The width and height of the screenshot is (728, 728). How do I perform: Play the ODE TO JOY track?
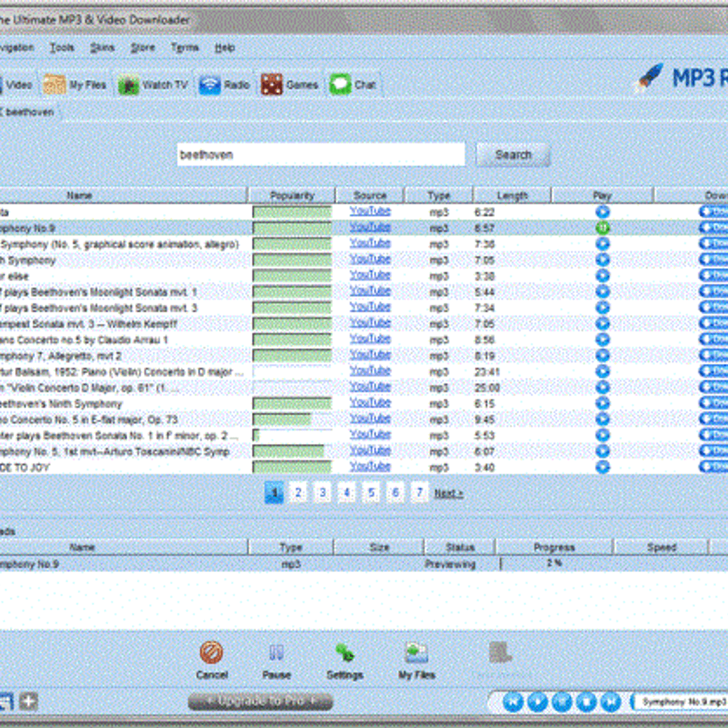click(x=602, y=467)
